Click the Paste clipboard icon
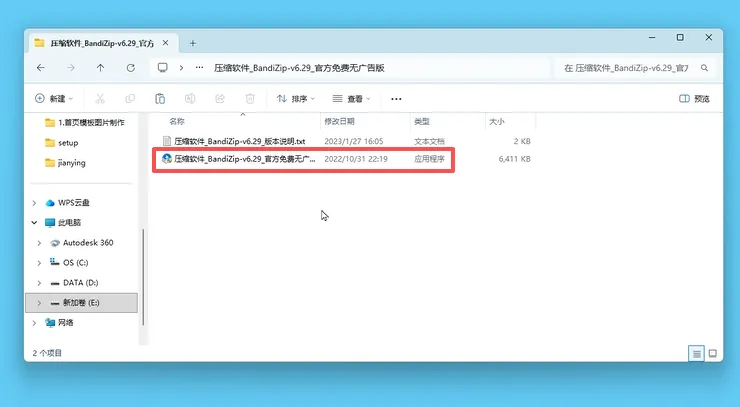The height and width of the screenshot is (407, 740). tap(160, 99)
